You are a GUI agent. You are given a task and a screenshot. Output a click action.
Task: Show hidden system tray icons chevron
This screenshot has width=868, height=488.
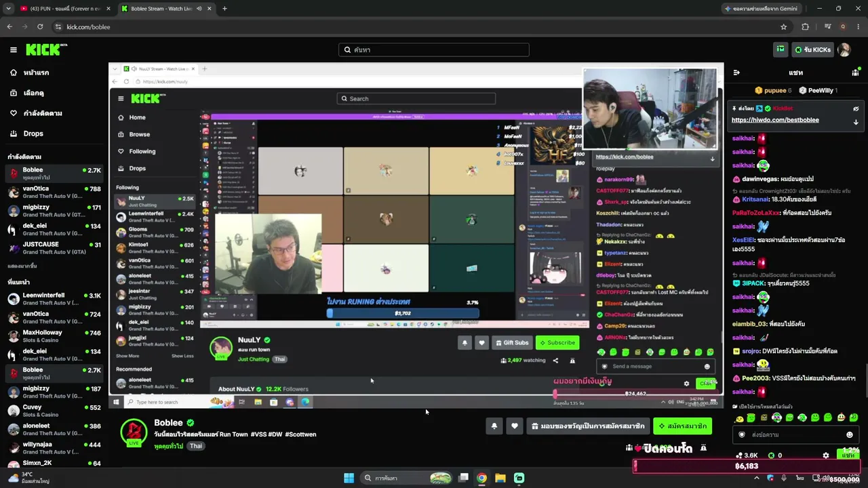click(x=757, y=478)
